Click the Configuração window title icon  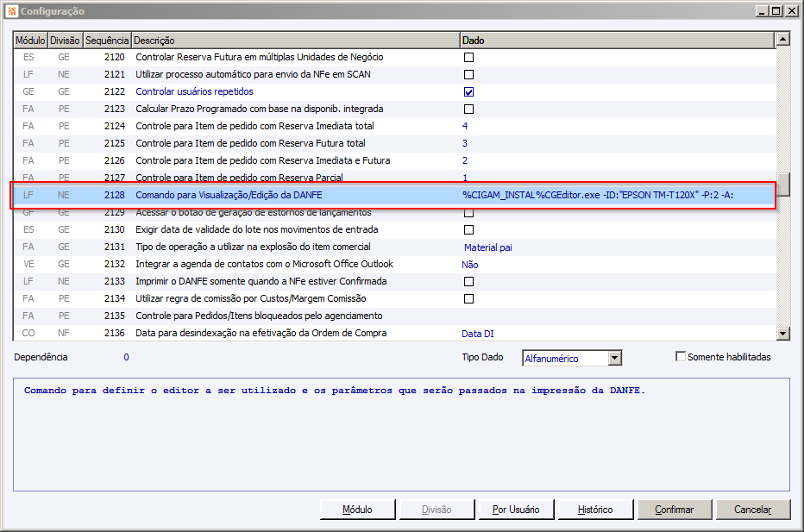[x=12, y=10]
